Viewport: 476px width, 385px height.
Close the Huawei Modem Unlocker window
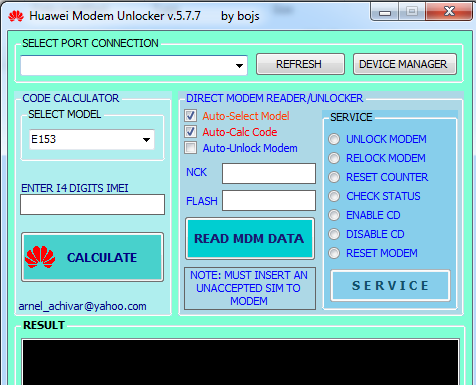tap(449, 11)
